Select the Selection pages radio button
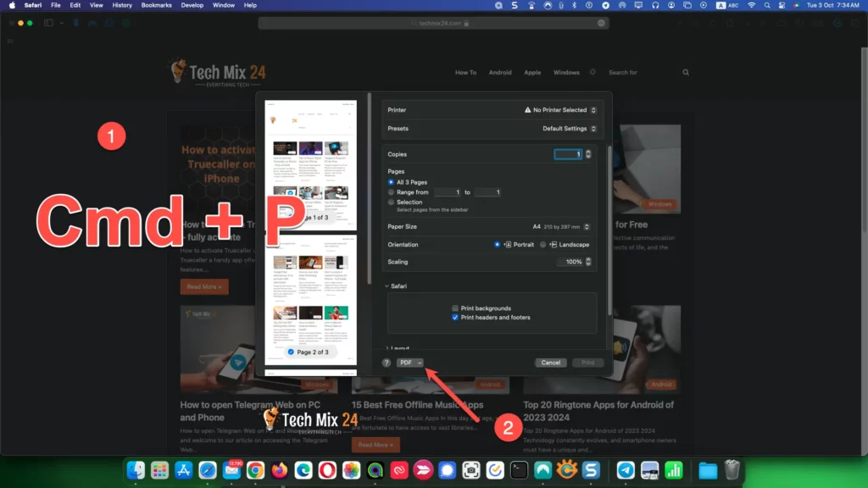Image resolution: width=868 pixels, height=488 pixels. pyautogui.click(x=391, y=202)
